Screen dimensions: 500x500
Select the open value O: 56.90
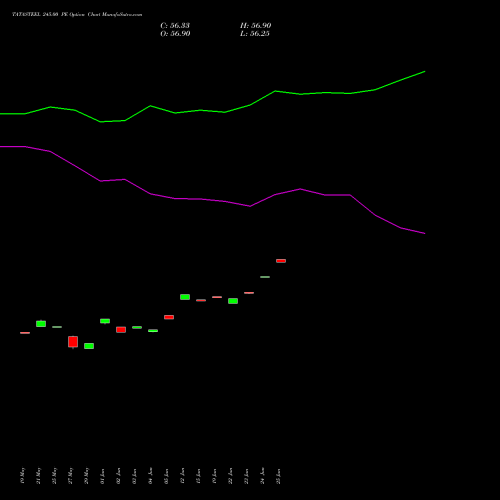click(x=175, y=34)
